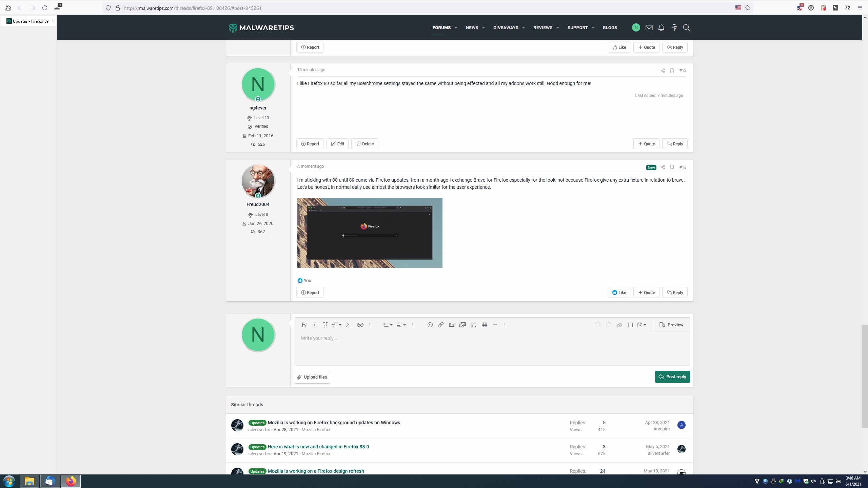Insert a table into the reply

click(484, 325)
